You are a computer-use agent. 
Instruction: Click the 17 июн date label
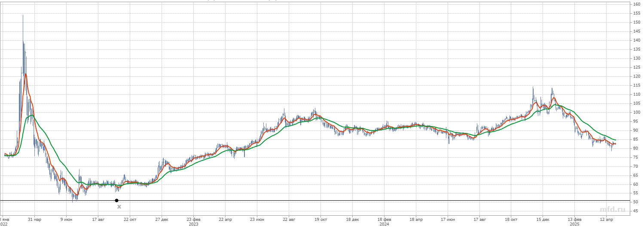click(447, 219)
